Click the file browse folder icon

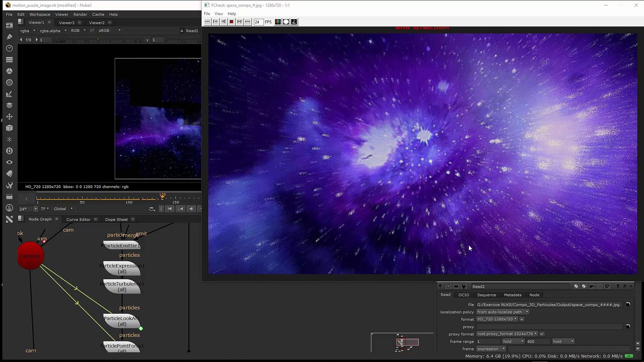click(x=628, y=305)
